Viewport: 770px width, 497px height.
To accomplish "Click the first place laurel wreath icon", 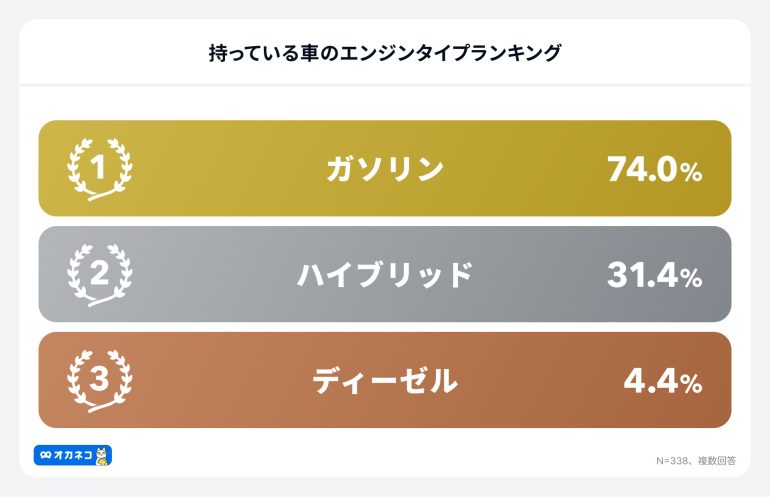I will click(x=100, y=169).
